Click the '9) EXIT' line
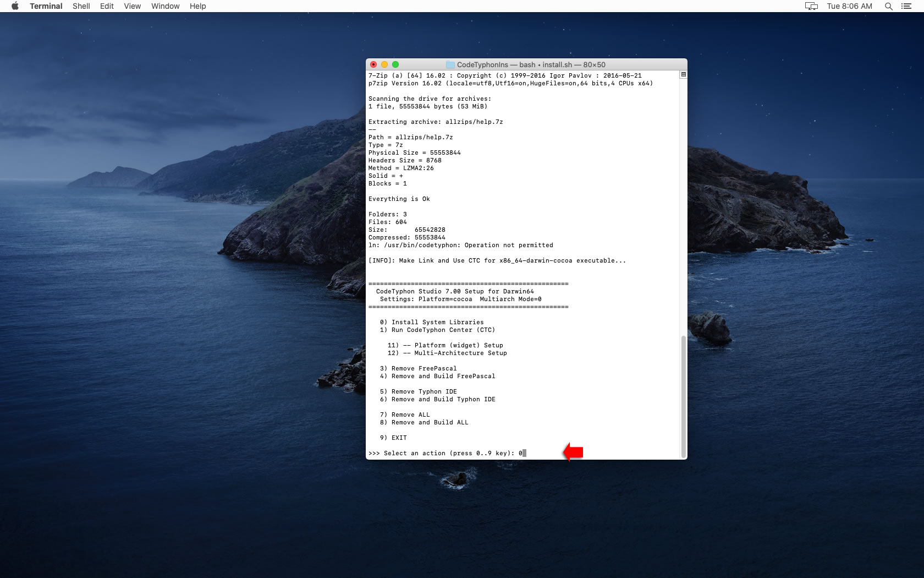Viewport: 924px width, 578px height. pyautogui.click(x=393, y=438)
